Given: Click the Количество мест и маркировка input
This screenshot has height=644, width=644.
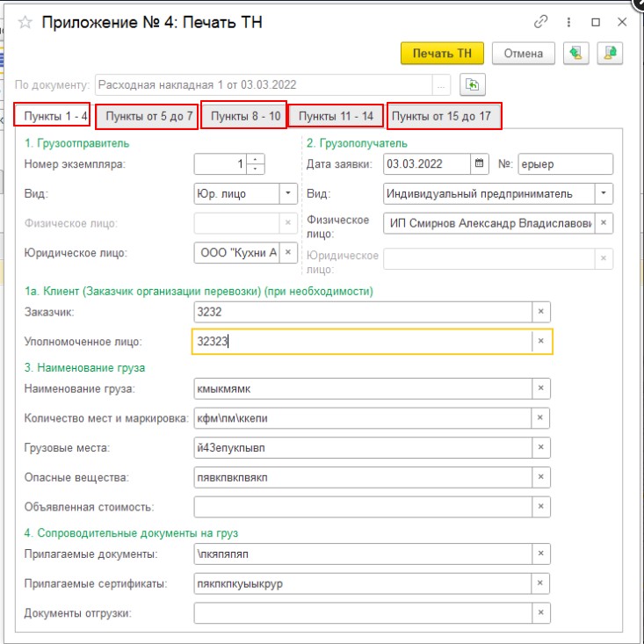Looking at the screenshot, I should tap(363, 418).
